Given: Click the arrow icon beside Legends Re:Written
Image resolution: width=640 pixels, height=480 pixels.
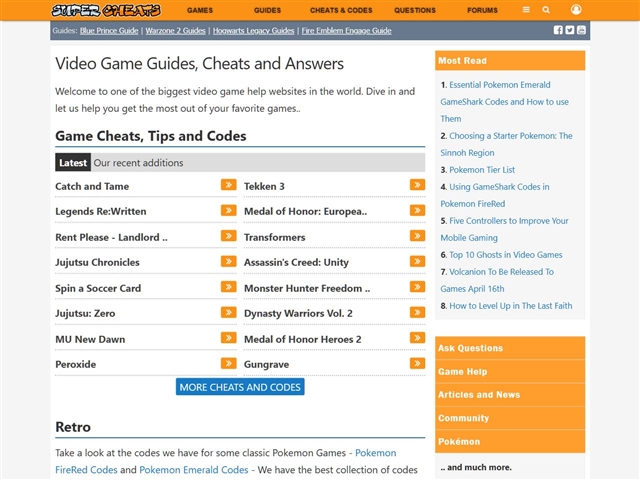Looking at the screenshot, I should coord(229,210).
